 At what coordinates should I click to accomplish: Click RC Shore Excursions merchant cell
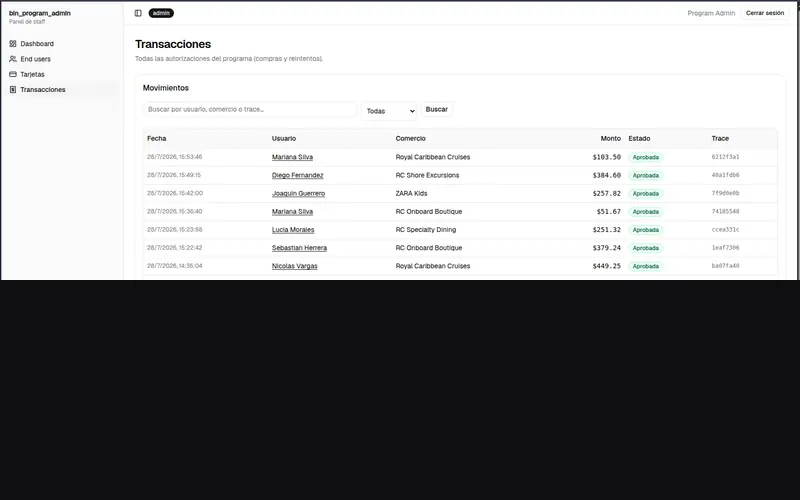pyautogui.click(x=427, y=176)
